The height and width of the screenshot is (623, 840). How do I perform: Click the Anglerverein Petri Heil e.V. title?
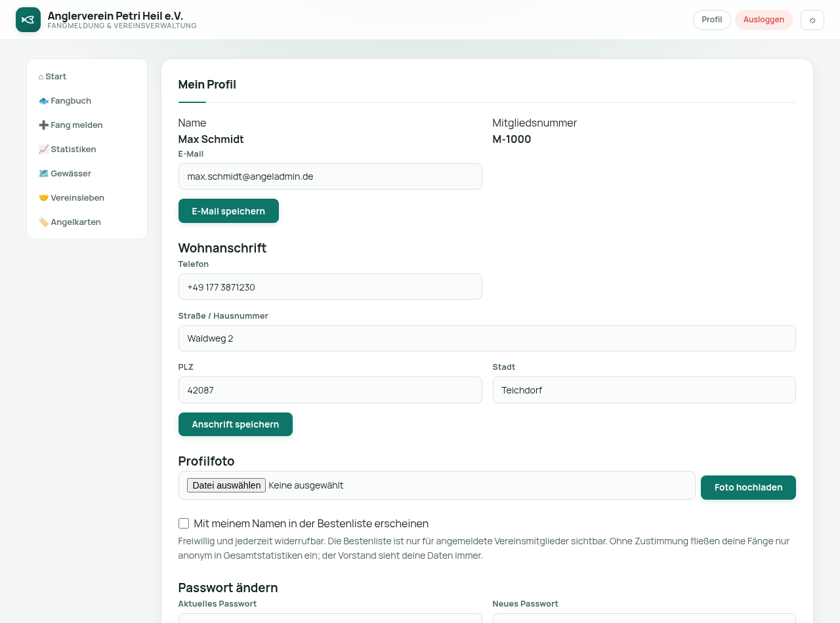coord(115,16)
